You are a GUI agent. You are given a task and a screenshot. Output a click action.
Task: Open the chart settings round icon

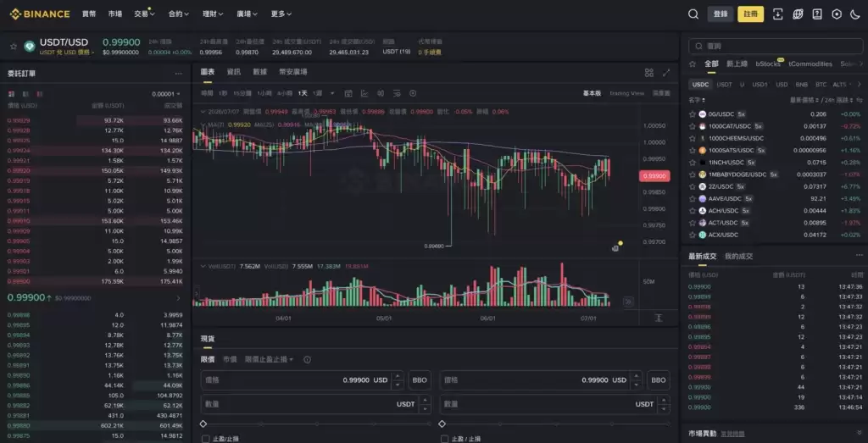(x=413, y=93)
